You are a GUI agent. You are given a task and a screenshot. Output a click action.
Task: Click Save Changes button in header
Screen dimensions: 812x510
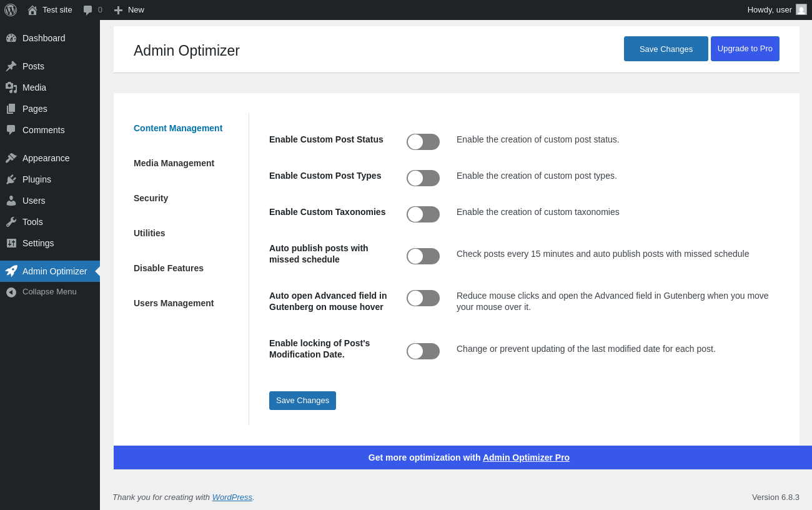click(666, 49)
